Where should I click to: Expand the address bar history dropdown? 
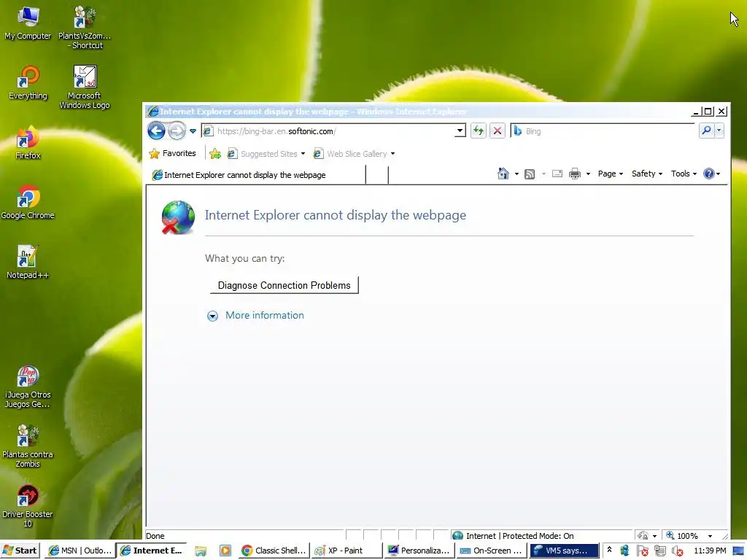tap(460, 131)
